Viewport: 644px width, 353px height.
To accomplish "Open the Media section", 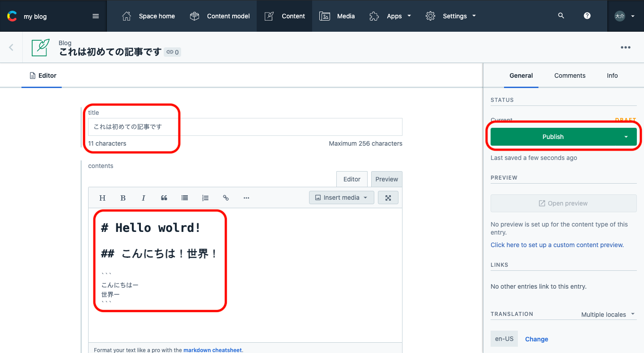I will point(337,16).
